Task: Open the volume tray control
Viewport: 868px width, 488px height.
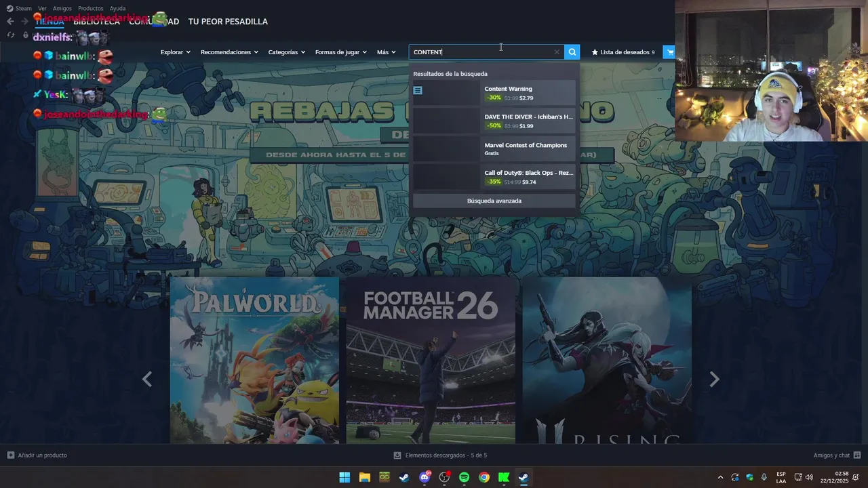Action: tap(809, 477)
